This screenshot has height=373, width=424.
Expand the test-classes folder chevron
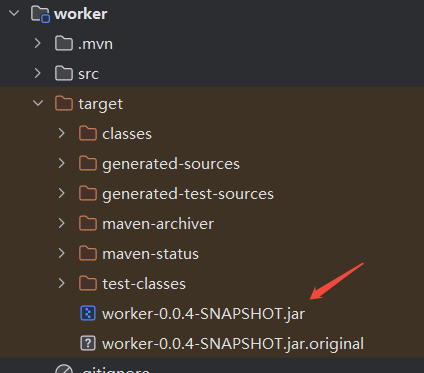pos(62,283)
